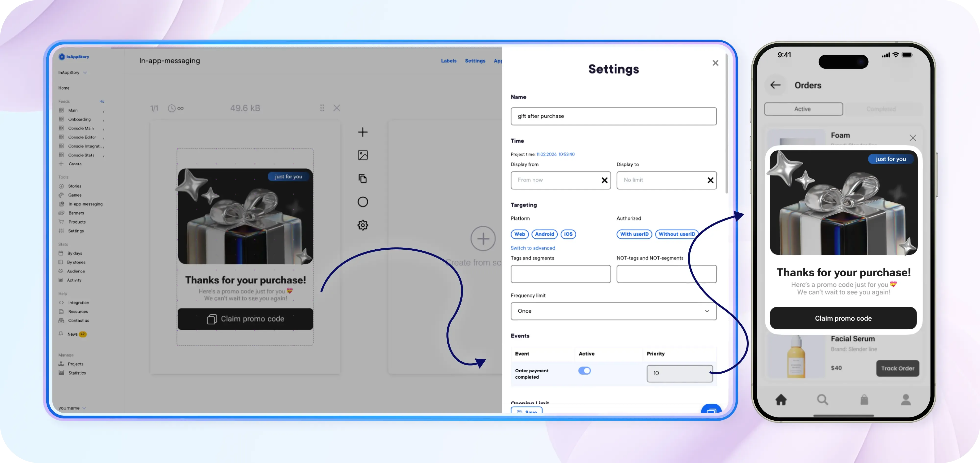Click Switch to advanced link
Screen dimensions: 980x463
click(x=533, y=248)
